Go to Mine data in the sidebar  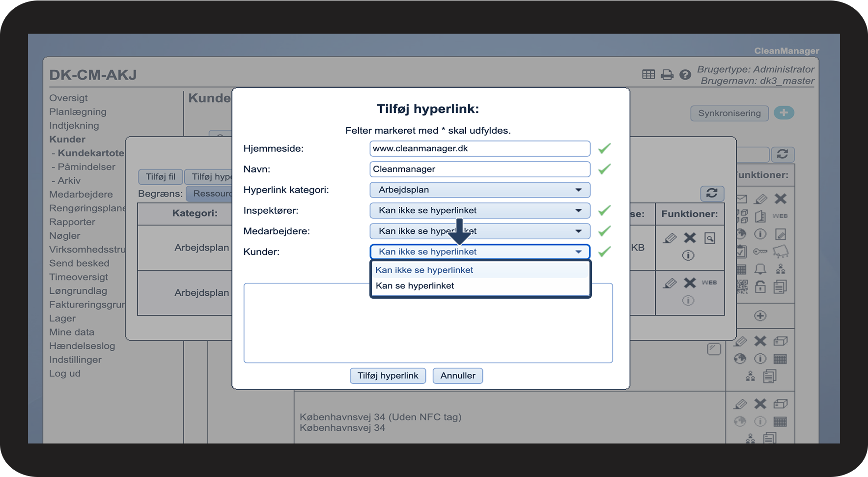click(x=72, y=332)
